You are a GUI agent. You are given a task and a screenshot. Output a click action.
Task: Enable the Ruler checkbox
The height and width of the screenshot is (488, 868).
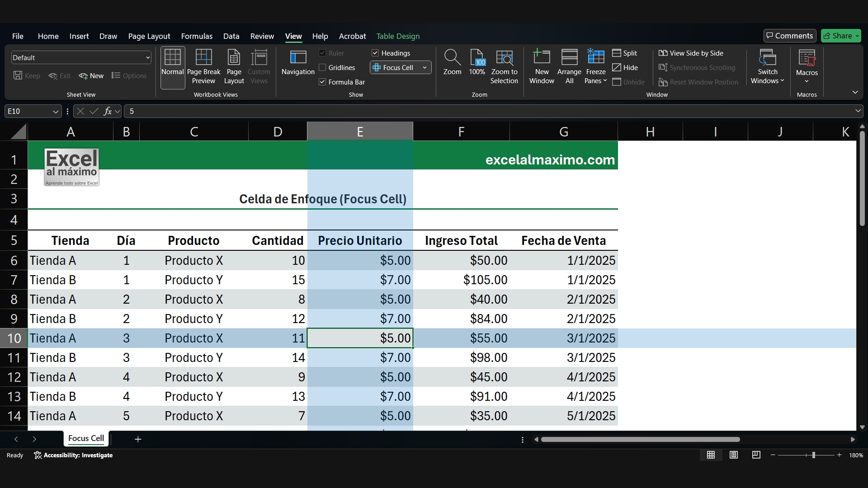pos(322,53)
